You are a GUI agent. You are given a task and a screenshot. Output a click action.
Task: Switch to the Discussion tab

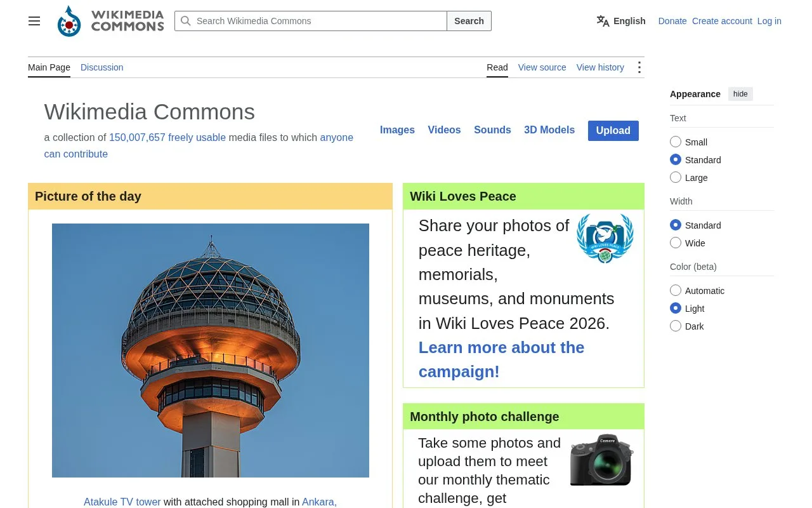(101, 67)
